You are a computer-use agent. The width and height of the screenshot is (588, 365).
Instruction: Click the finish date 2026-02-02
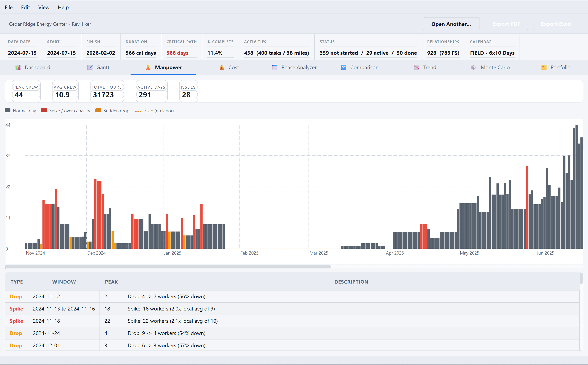[x=101, y=53]
